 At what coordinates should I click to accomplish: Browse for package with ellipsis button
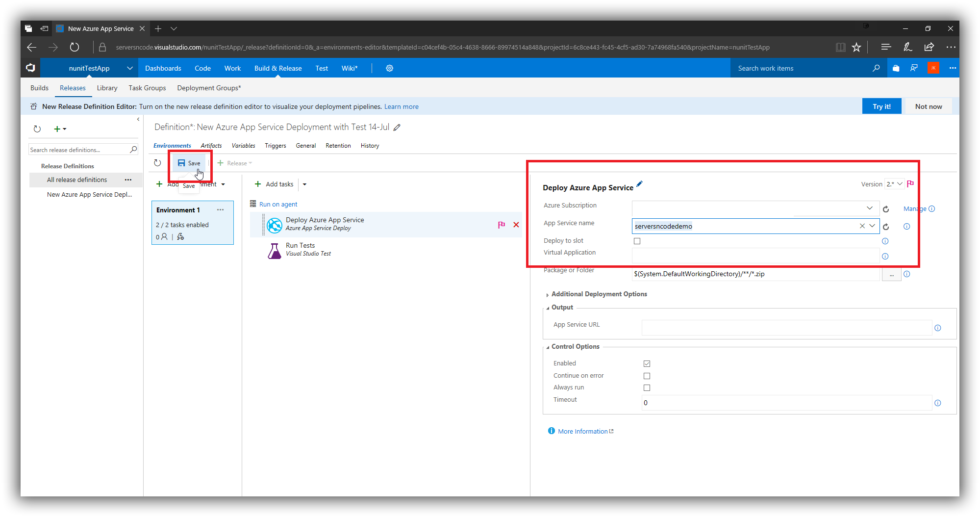pos(891,274)
